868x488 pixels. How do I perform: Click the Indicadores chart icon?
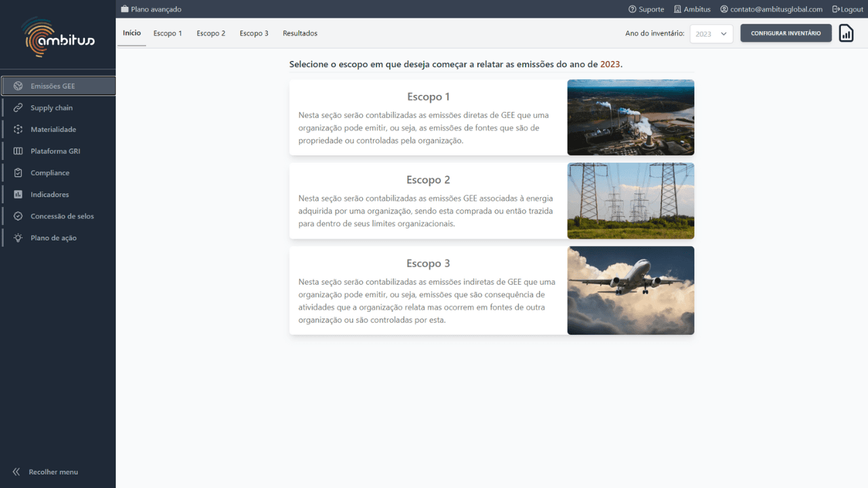pos(18,195)
